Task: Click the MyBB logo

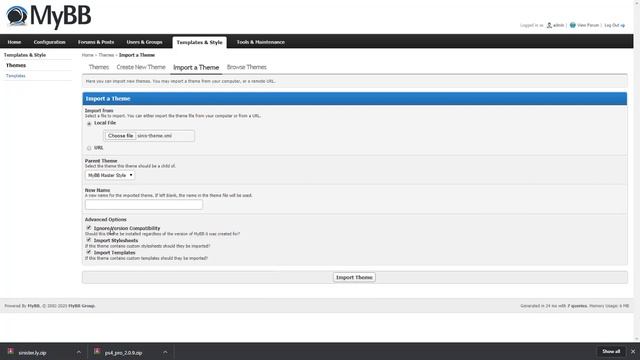Action: click(49, 17)
